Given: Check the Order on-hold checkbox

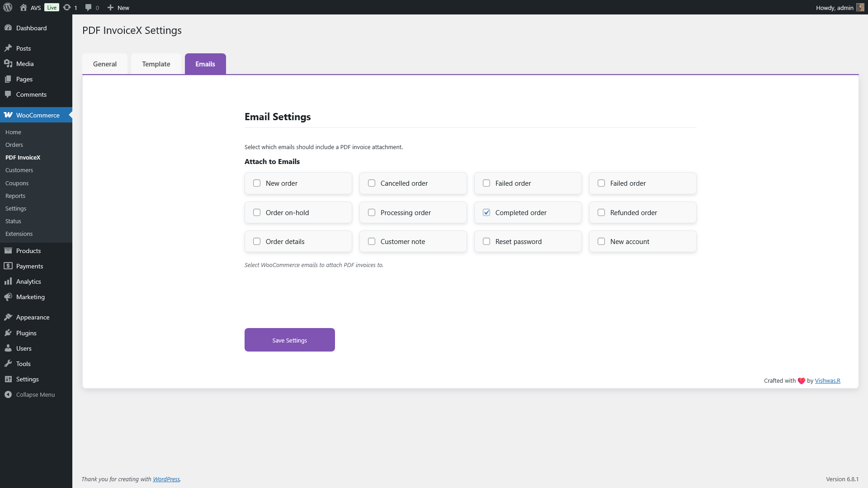Looking at the screenshot, I should click(257, 212).
